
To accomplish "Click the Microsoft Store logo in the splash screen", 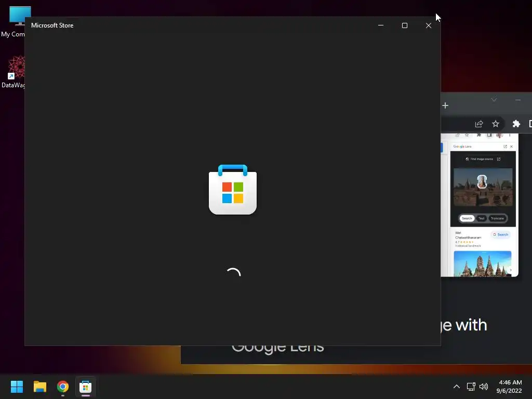I will tap(233, 189).
